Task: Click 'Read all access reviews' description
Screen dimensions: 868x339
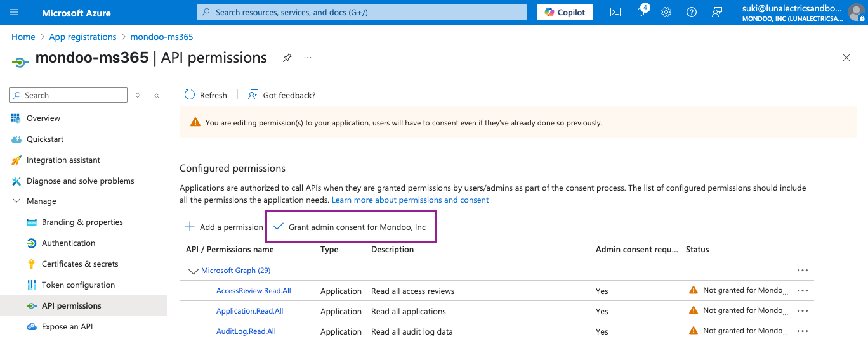Action: point(413,291)
